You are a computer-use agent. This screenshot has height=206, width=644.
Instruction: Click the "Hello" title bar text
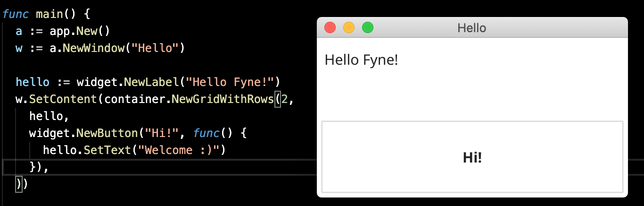471,28
